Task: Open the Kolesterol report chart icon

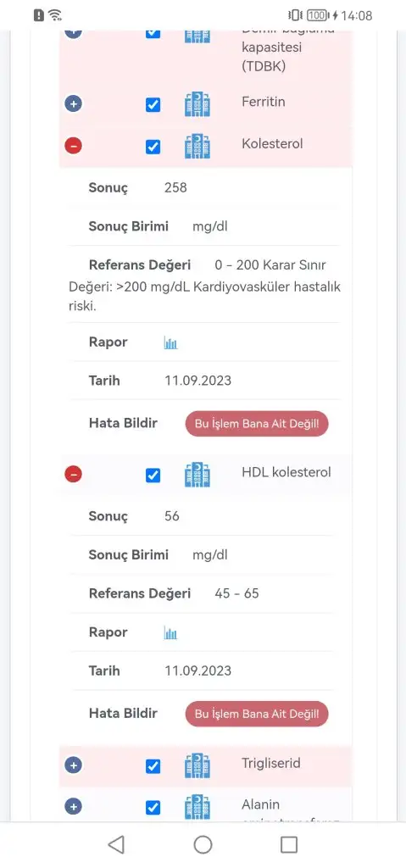Action: pyautogui.click(x=170, y=343)
